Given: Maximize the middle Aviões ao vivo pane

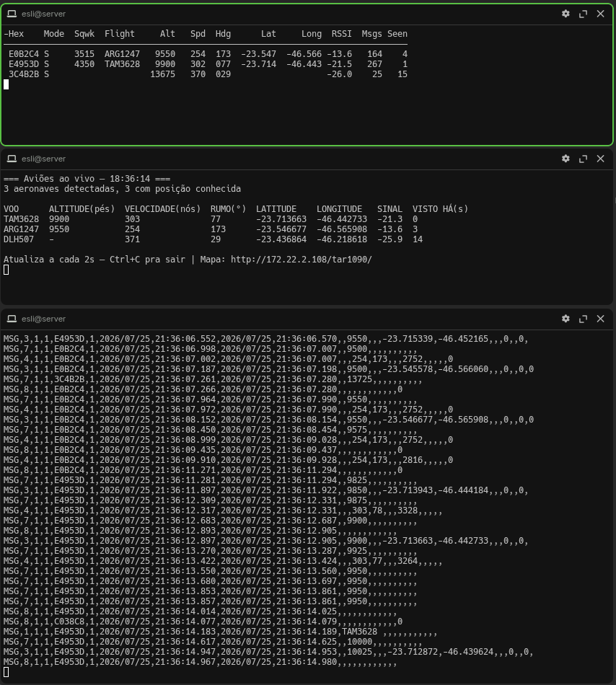Looking at the screenshot, I should tap(583, 159).
